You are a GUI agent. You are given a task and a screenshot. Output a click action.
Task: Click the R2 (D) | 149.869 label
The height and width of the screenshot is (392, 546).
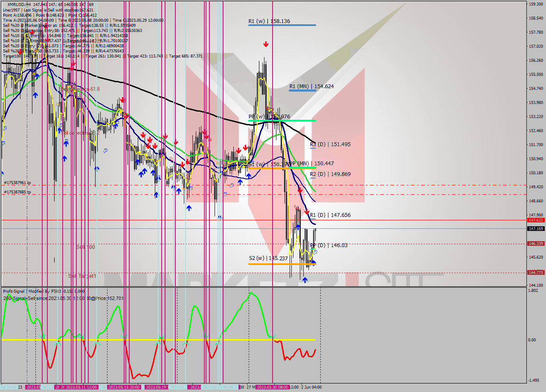[x=330, y=174]
